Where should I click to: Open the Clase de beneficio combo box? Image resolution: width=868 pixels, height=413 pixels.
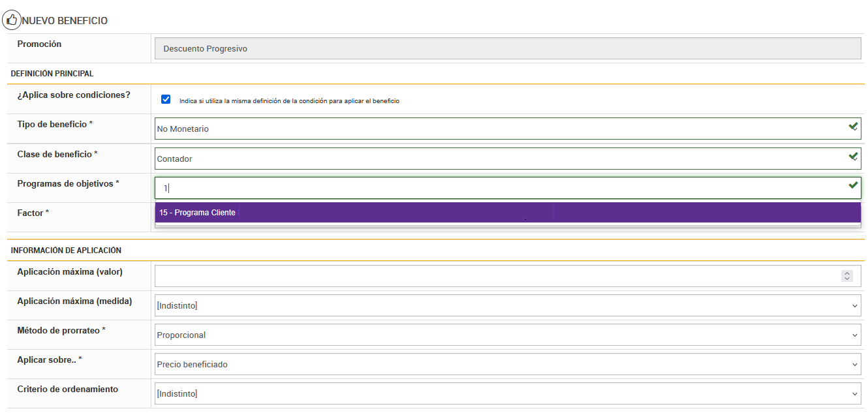(496, 159)
